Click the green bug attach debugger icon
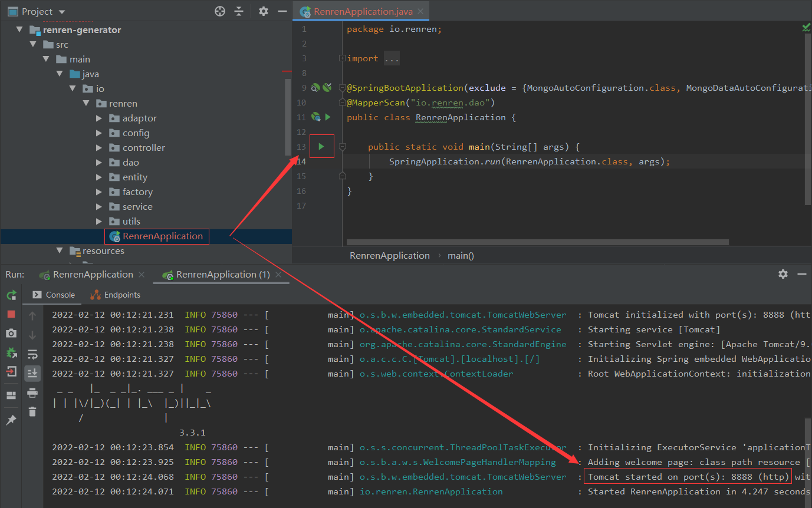Screen dimensions: 812x508 tap(11, 352)
